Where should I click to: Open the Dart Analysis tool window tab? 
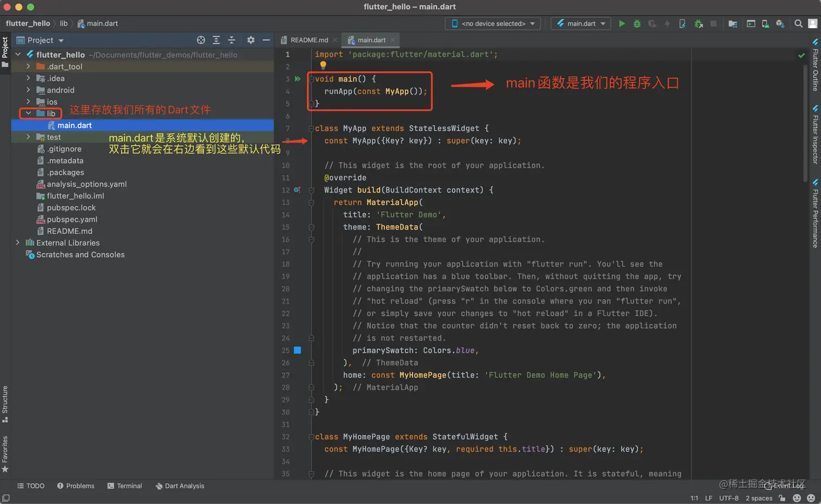click(180, 486)
